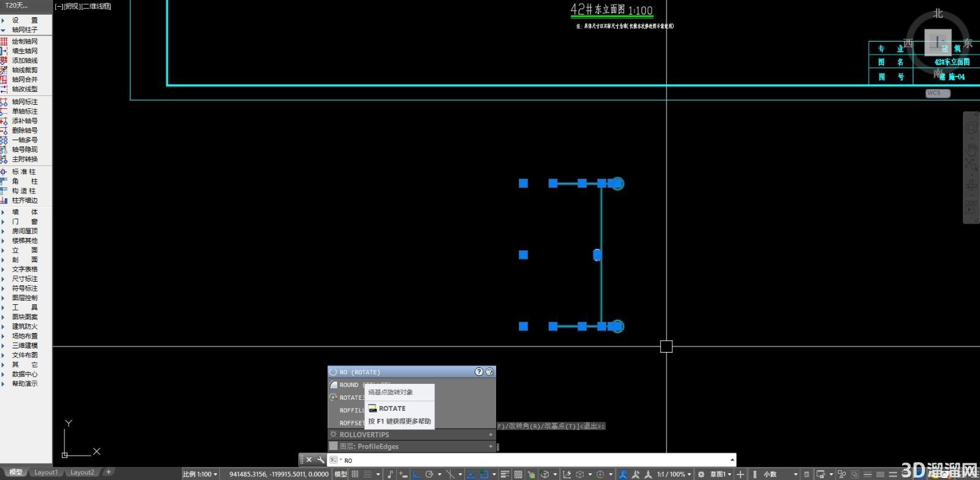Select the 构造柱 tool

24,190
